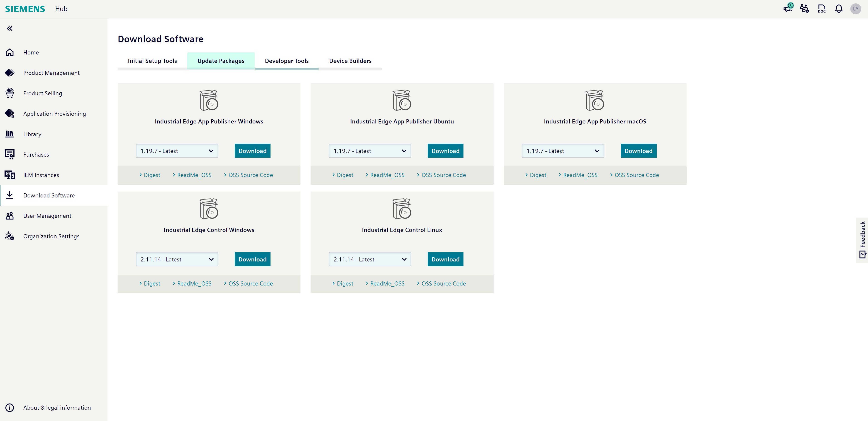Go to Product Management menu item
868x421 pixels.
pos(54,73)
